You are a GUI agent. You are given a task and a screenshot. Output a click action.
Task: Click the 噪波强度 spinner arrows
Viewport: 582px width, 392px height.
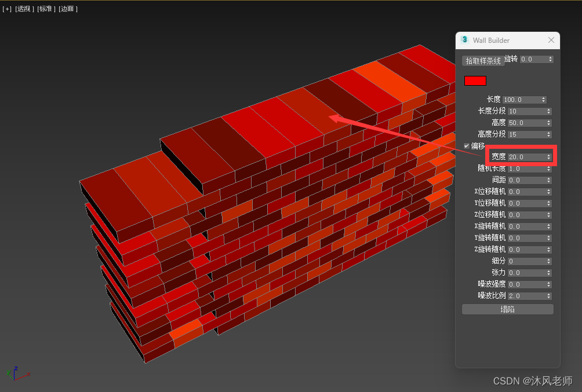point(548,284)
